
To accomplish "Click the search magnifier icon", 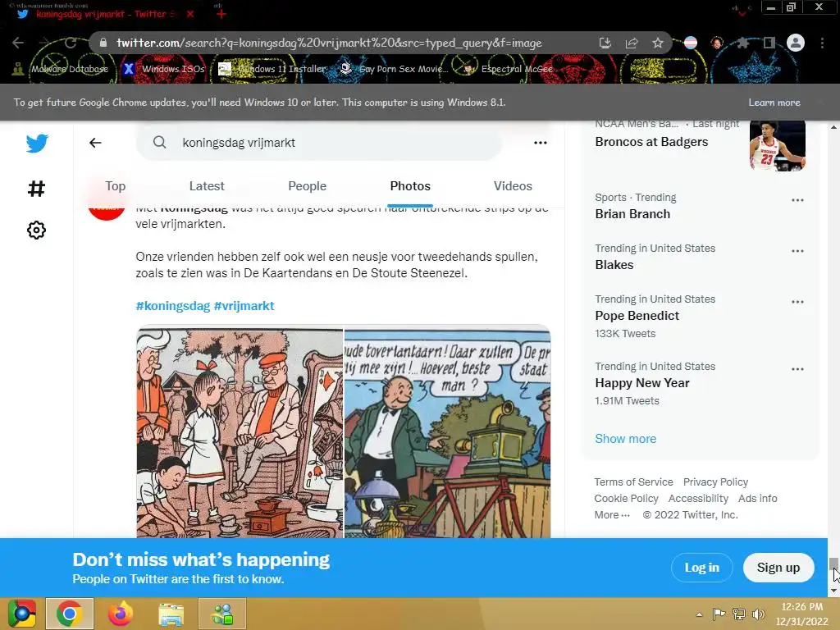I will pos(159,142).
